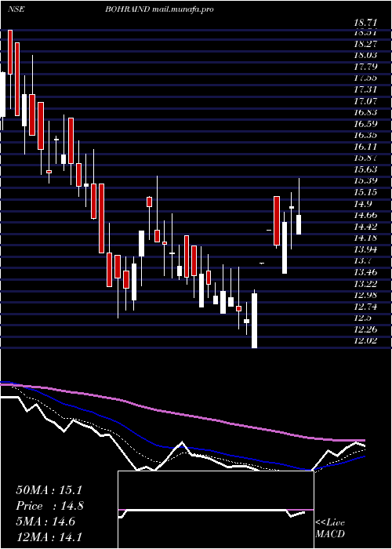Click the 16.83 price axis label
The height and width of the screenshot is (549, 392).
point(365,112)
